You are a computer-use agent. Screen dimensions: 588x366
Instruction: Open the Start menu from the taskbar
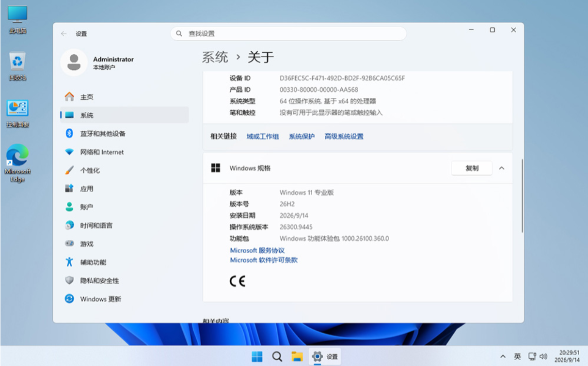257,356
